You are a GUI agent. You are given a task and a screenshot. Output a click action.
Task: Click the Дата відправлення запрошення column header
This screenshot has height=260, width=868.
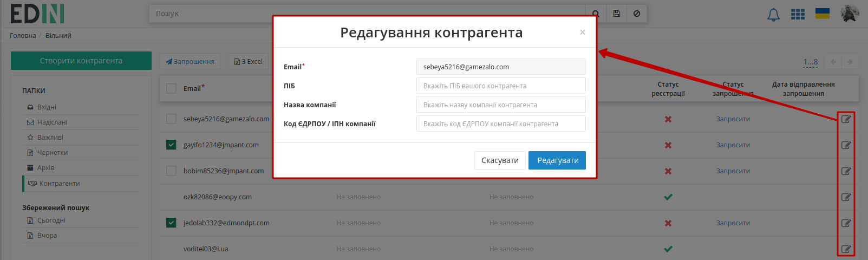coord(803,89)
